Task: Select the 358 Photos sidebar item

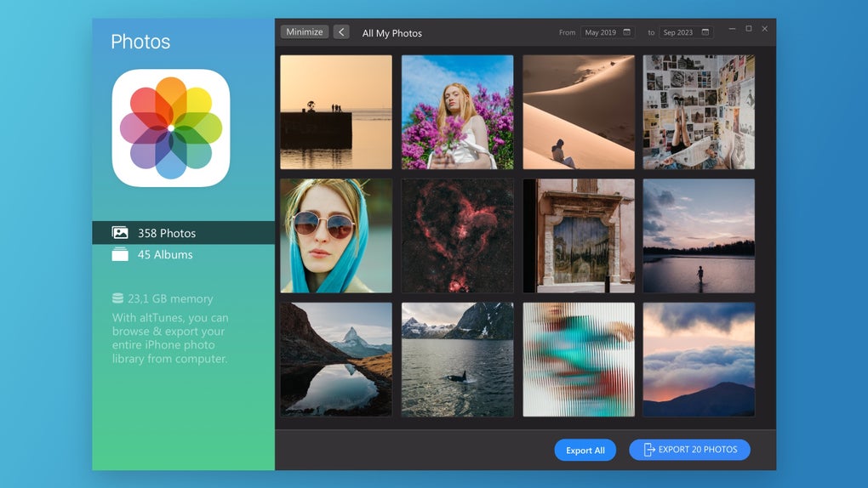Action: pos(183,233)
